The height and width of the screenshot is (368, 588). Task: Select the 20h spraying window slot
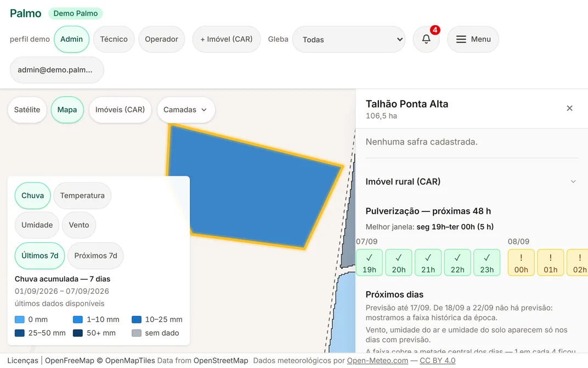click(x=399, y=263)
